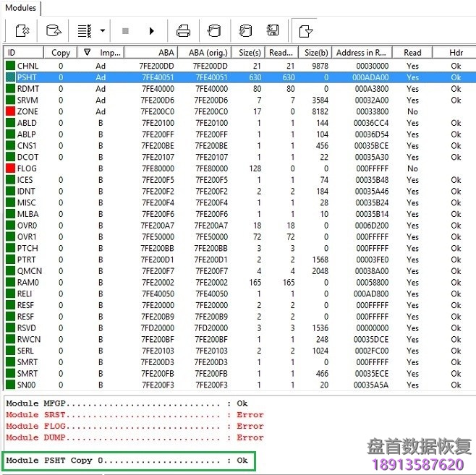Click the log line Module PSHT Copy 0

point(127,461)
